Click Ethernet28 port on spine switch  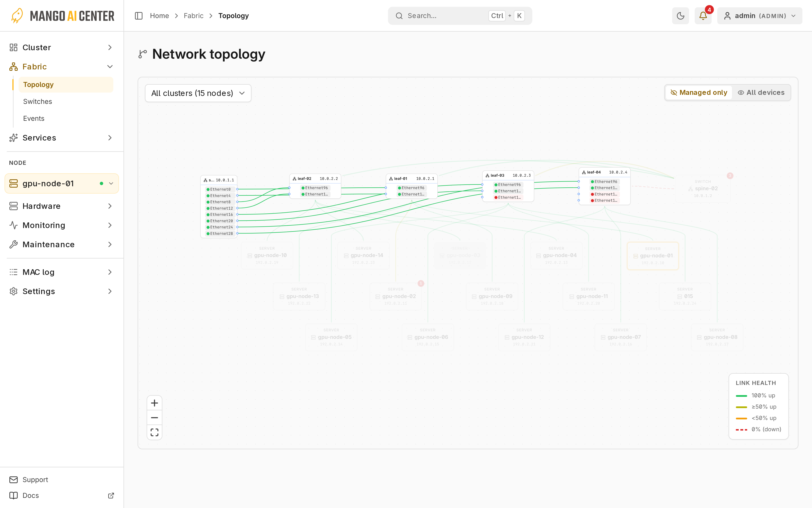click(x=220, y=233)
